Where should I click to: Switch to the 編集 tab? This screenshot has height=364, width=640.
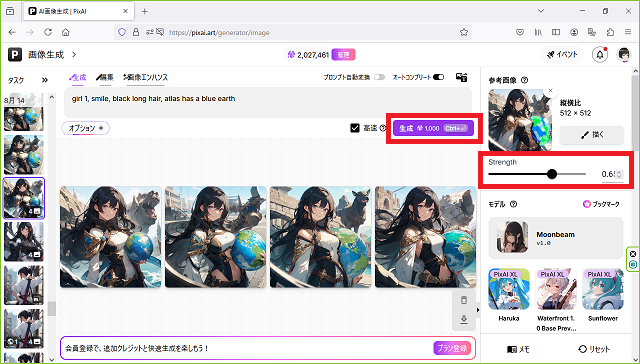104,77
